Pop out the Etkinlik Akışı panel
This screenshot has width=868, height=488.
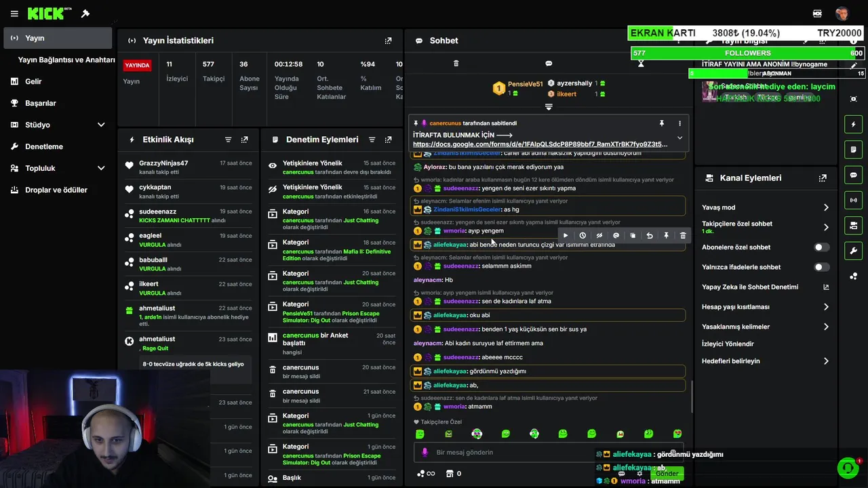[x=244, y=140]
